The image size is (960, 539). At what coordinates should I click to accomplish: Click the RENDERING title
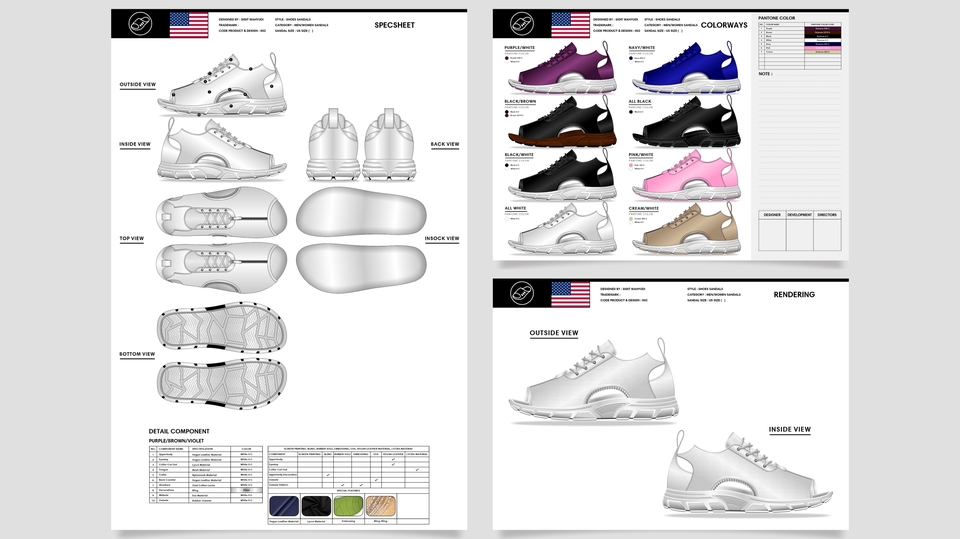[794, 294]
